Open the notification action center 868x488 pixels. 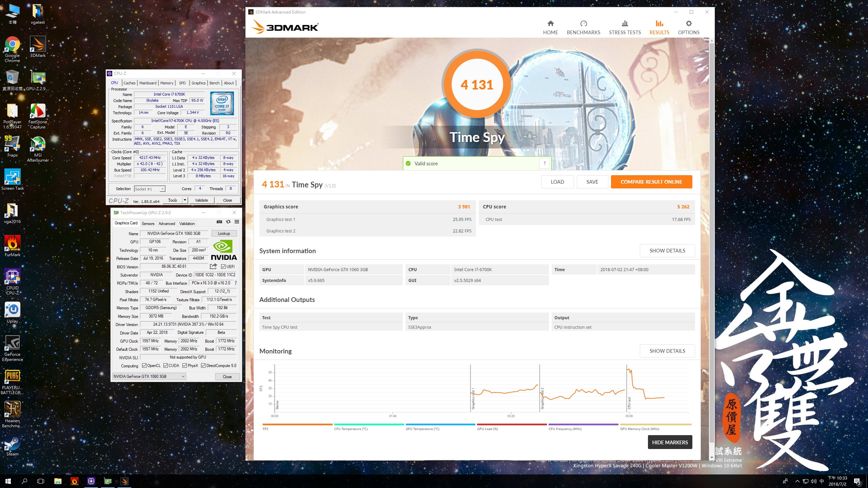pyautogui.click(x=857, y=481)
